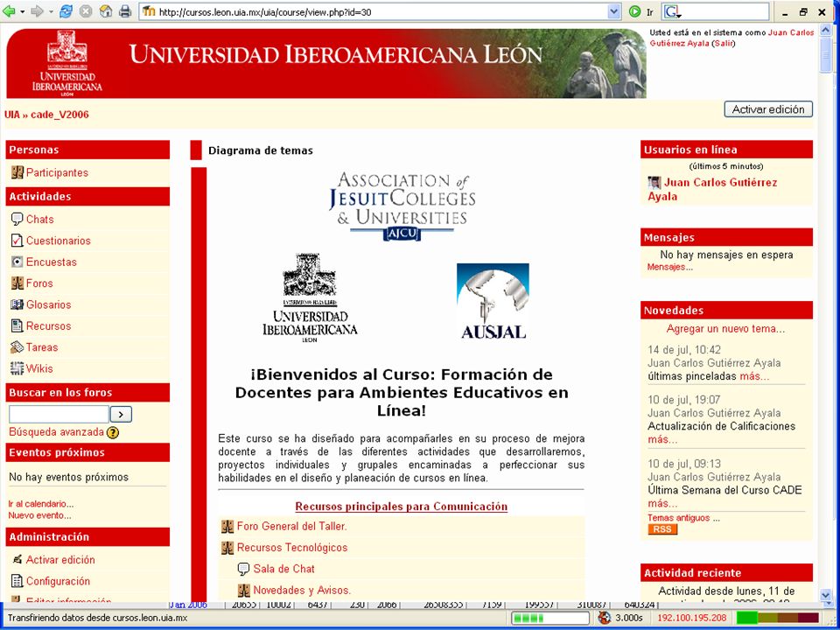Click the Recursos principales para Comunicación heading
This screenshot has height=630, width=840.
click(x=402, y=507)
